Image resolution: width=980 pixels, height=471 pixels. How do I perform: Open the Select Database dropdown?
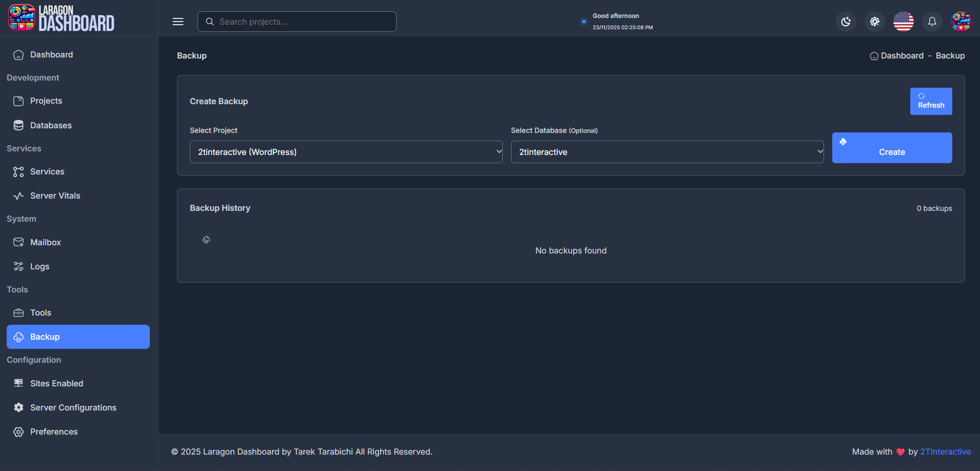coord(667,152)
